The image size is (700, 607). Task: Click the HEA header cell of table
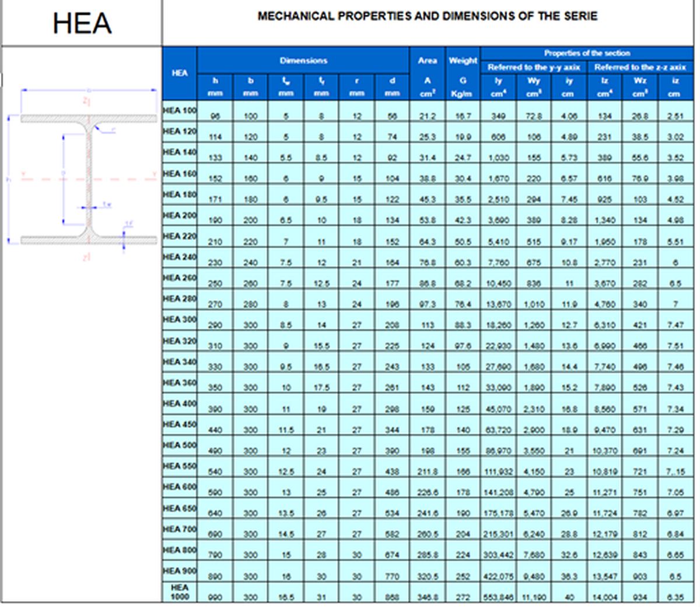180,73
